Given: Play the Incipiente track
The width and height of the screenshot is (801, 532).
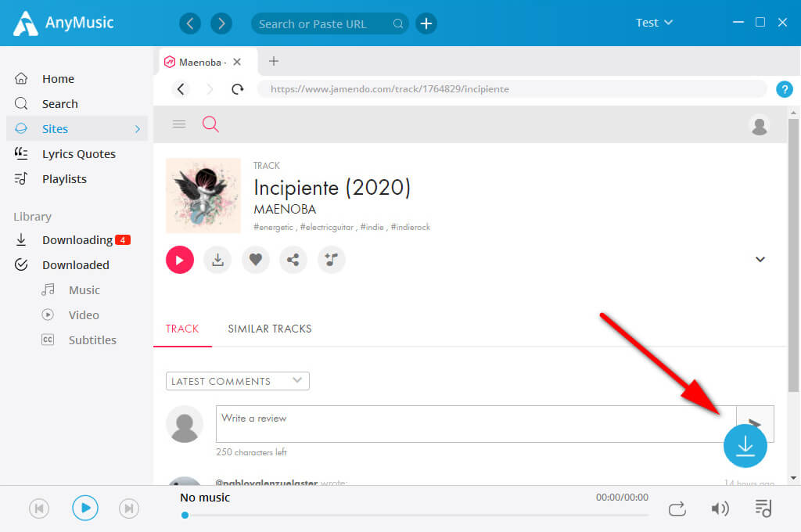Looking at the screenshot, I should 180,260.
